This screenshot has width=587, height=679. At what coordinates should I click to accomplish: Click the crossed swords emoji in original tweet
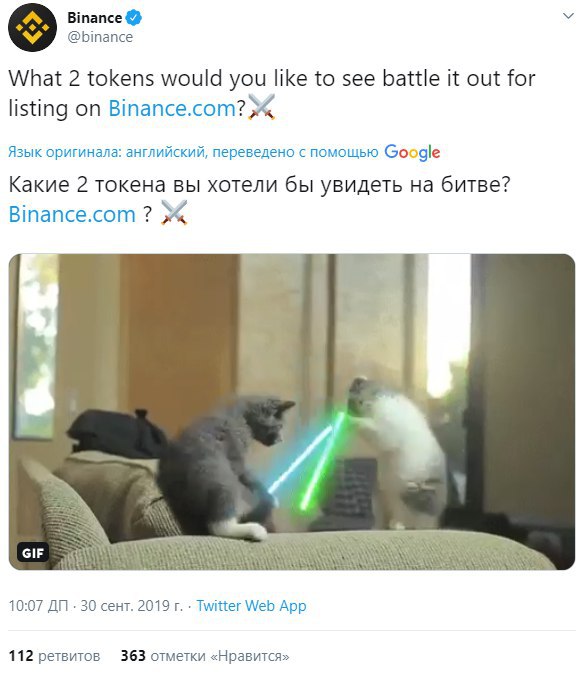pyautogui.click(x=261, y=107)
